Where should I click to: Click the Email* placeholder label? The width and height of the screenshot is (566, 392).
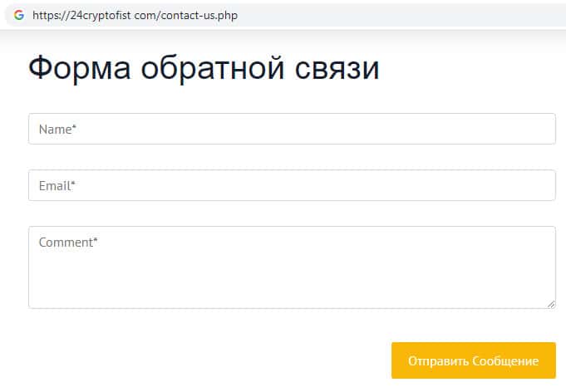[57, 186]
